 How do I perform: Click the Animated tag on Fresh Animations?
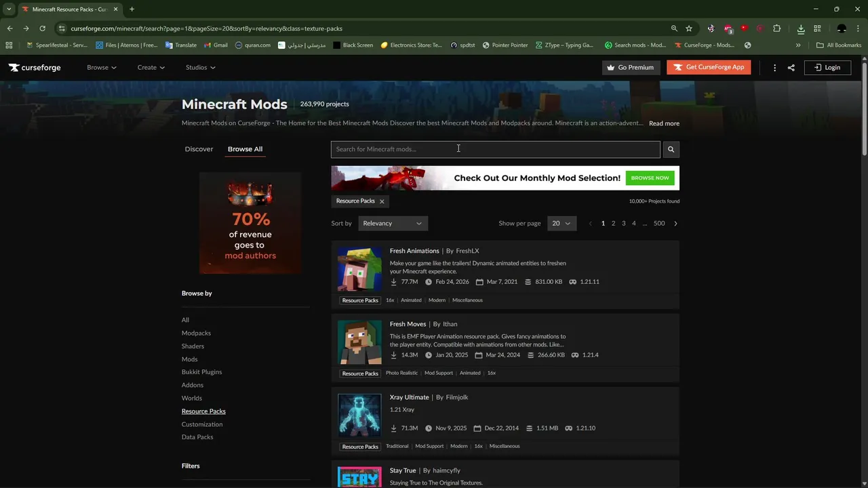pyautogui.click(x=411, y=300)
